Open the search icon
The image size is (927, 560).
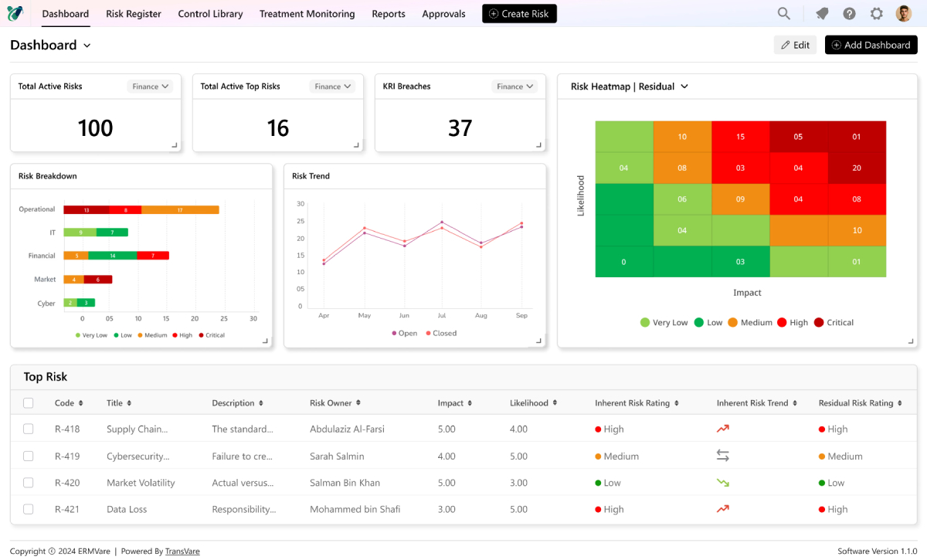click(783, 13)
